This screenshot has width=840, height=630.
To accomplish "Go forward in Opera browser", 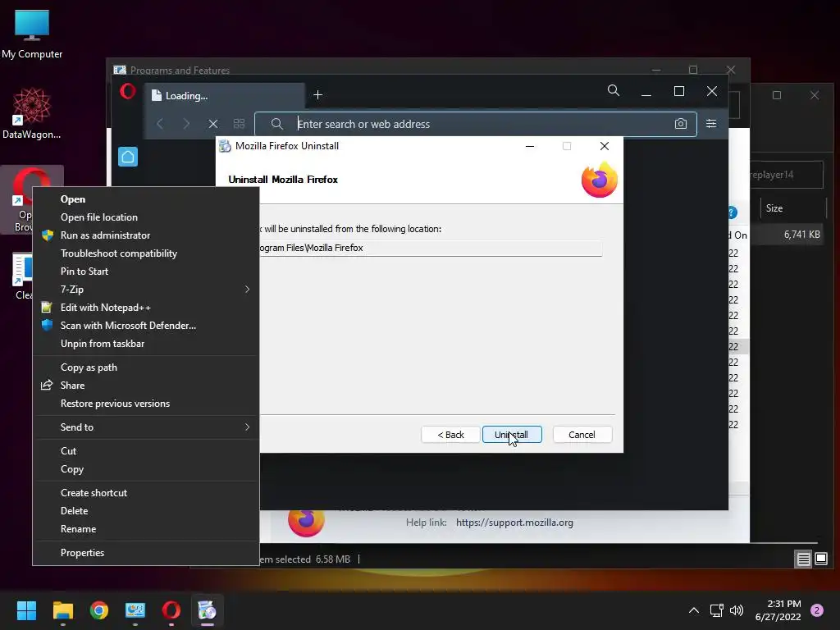I will tap(186, 124).
